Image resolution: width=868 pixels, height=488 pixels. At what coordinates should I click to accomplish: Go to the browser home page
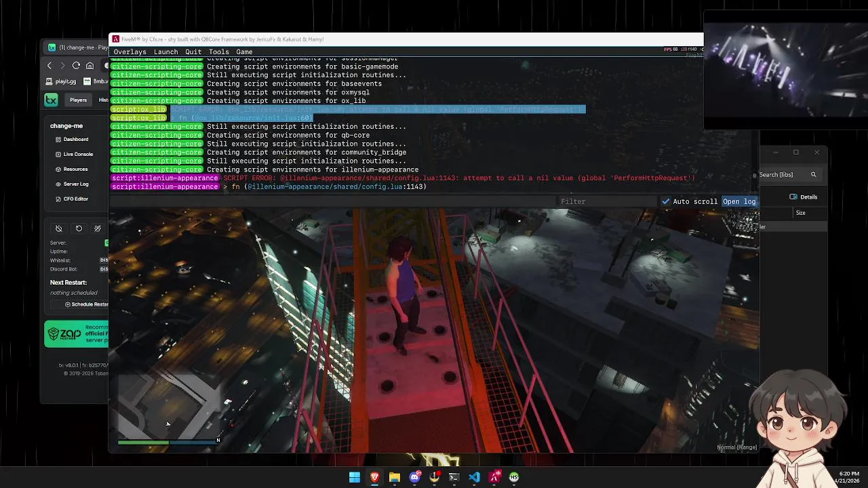(90, 65)
